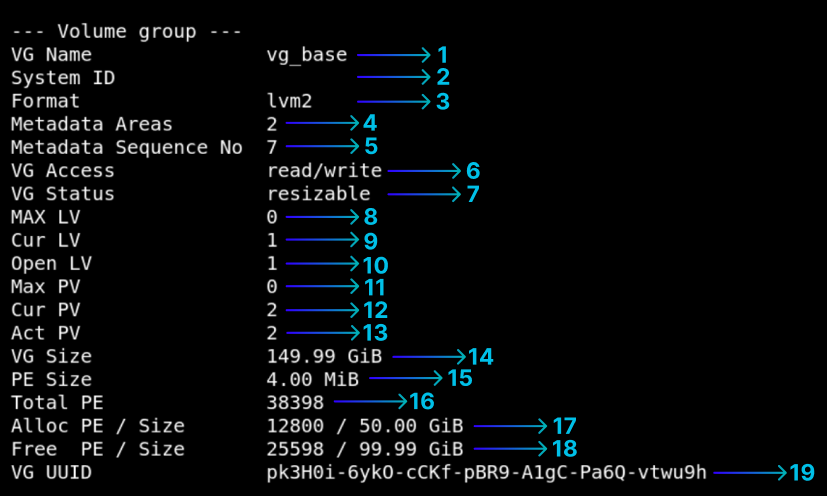This screenshot has height=496, width=827.
Task: Select the 'resizable' status value
Action: 318,194
